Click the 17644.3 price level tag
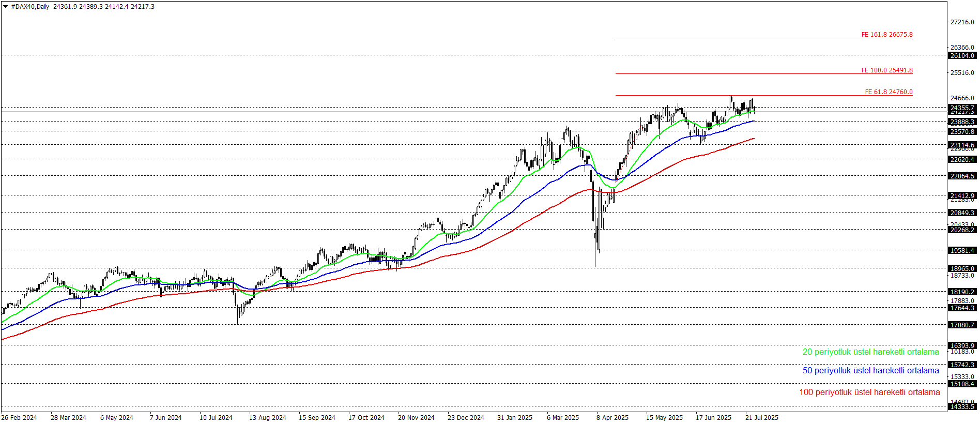Image resolution: width=980 pixels, height=424 pixels. point(962,308)
